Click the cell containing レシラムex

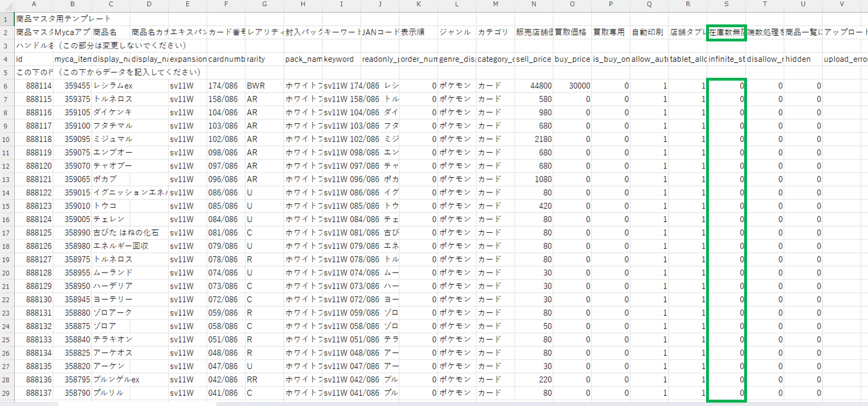[112, 86]
